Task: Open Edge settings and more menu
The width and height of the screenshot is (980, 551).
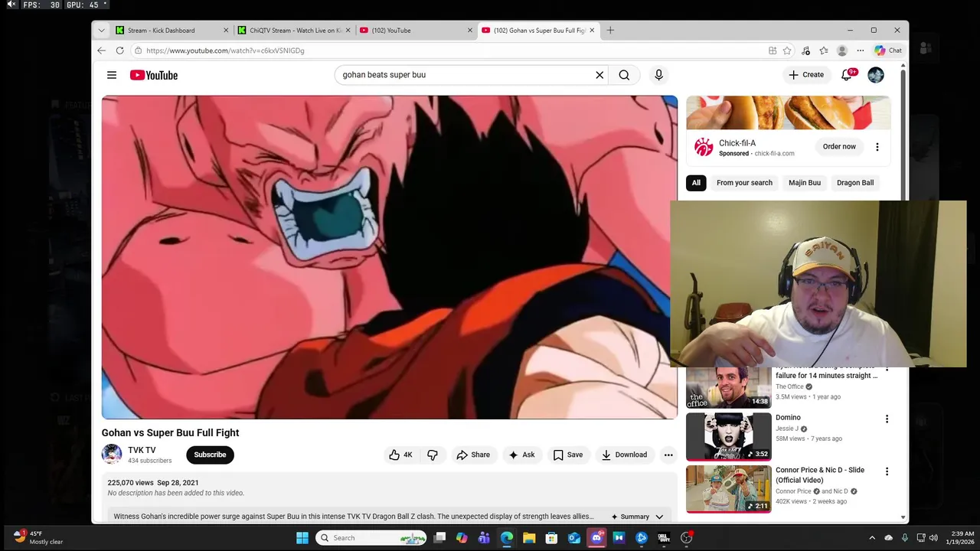Action: (861, 51)
